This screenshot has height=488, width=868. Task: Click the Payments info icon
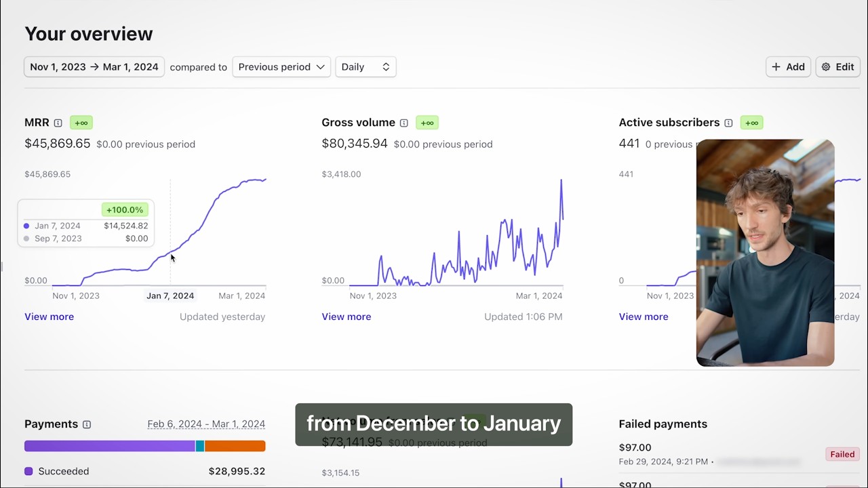(x=87, y=424)
